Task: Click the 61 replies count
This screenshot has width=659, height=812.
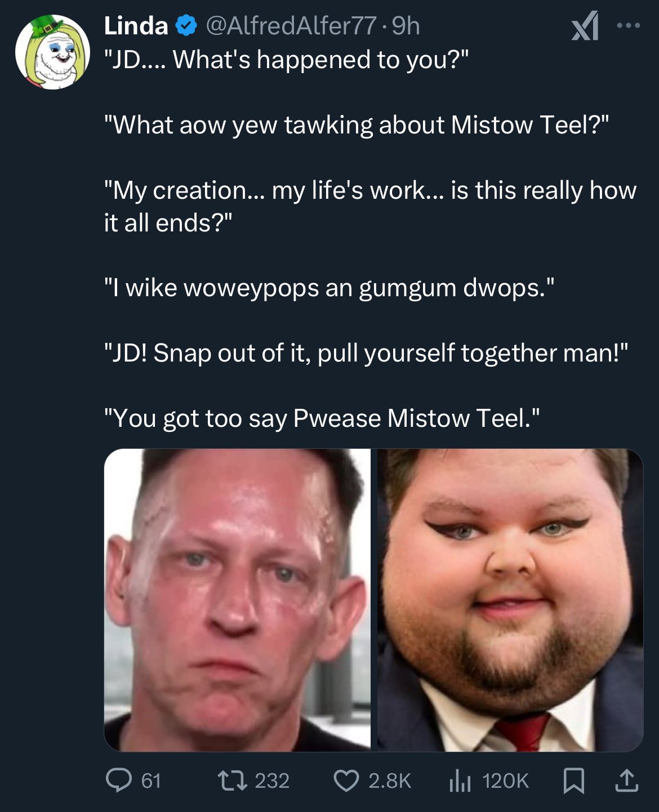Action: tap(151, 780)
